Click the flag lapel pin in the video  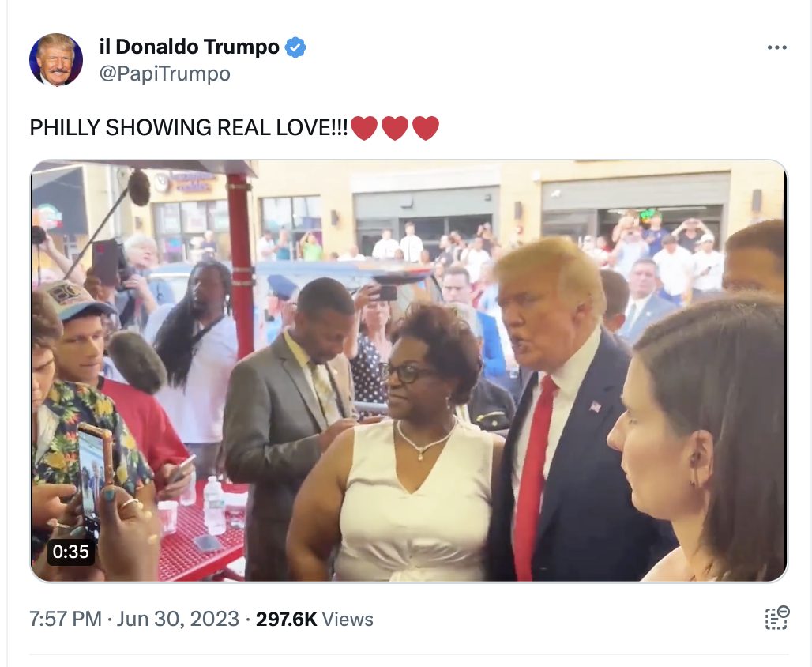pyautogui.click(x=596, y=406)
